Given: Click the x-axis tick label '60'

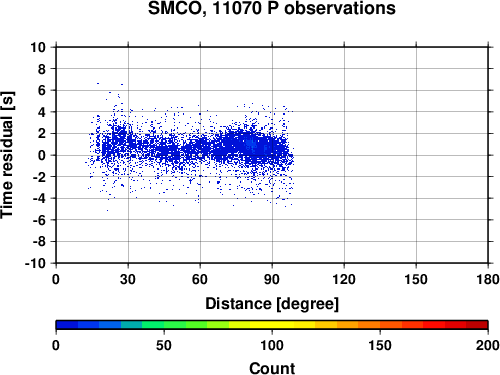Looking at the screenshot, I should (200, 279).
